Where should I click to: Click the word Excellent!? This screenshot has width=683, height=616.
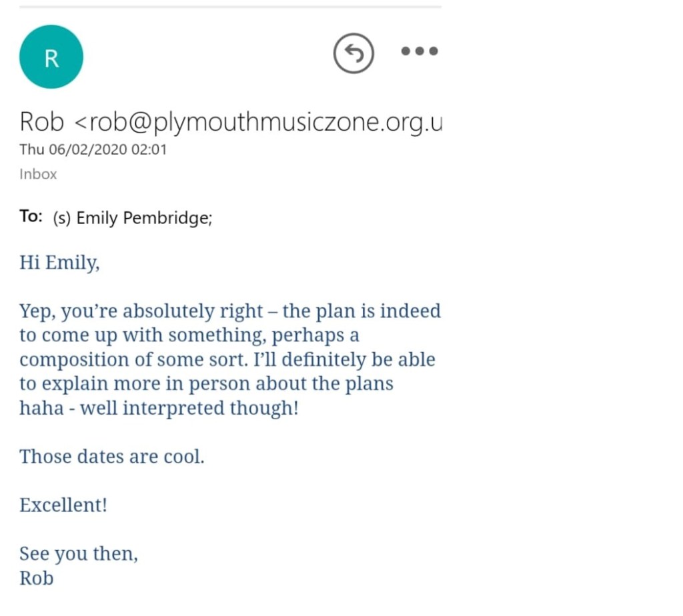tap(63, 505)
